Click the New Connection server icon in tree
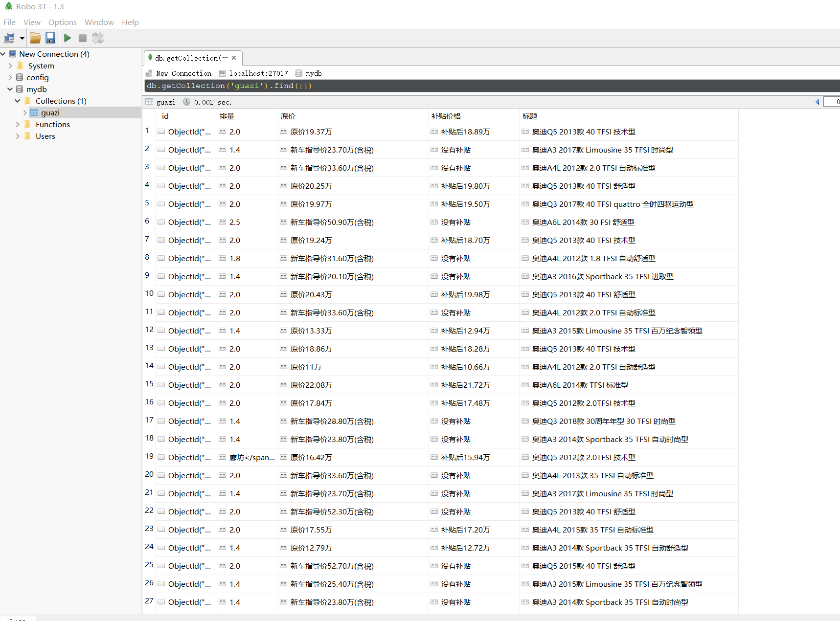 (13, 54)
